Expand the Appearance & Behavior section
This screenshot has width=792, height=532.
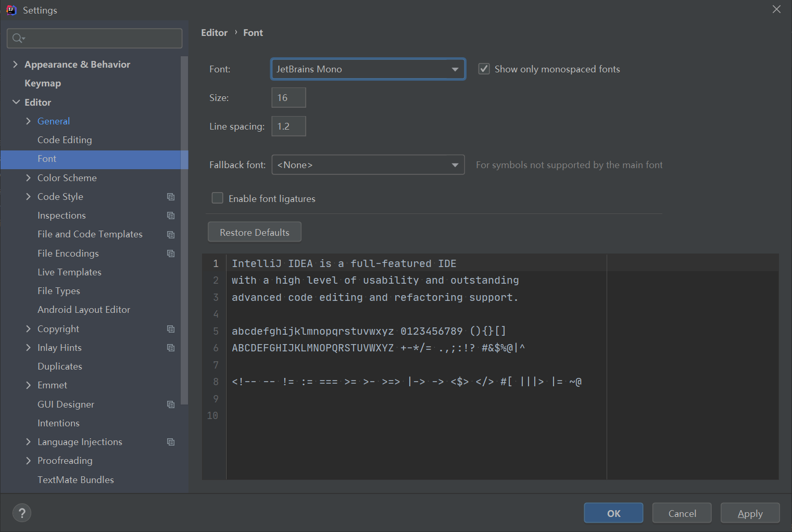pos(16,64)
